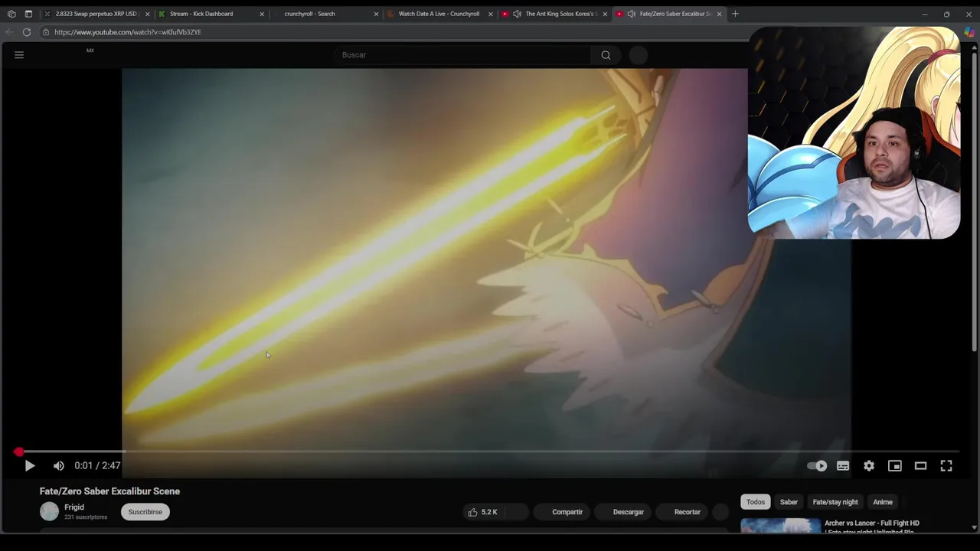Screen dimensions: 980x551
Task: Reload the current page
Action: (27, 32)
